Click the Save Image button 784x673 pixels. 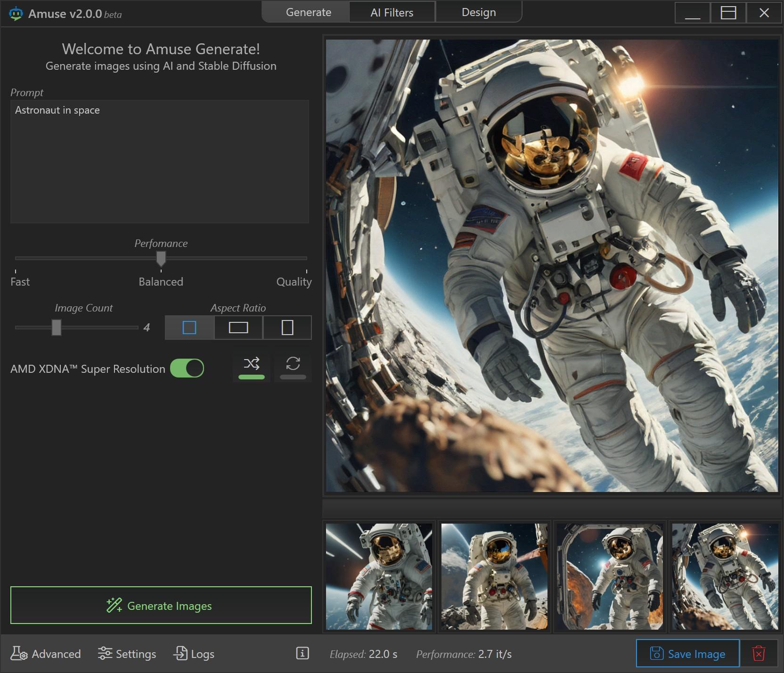[688, 654]
